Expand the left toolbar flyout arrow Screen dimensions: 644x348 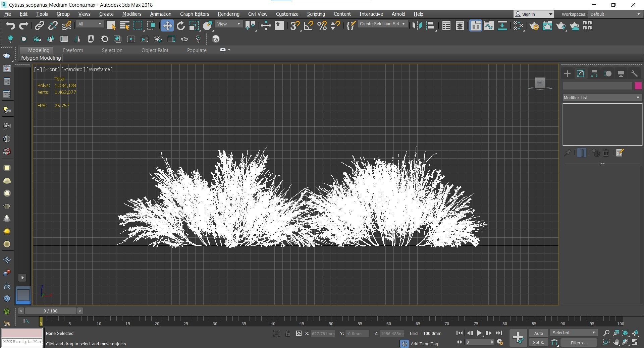[x=22, y=278]
